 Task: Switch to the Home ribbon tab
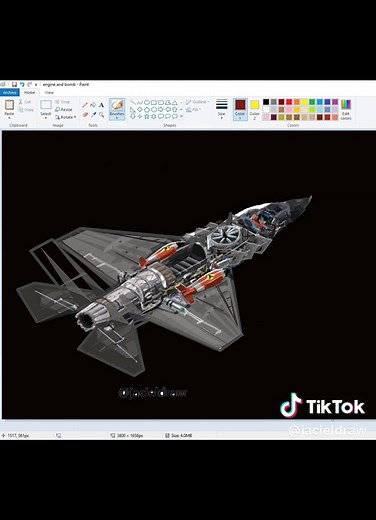(x=29, y=92)
